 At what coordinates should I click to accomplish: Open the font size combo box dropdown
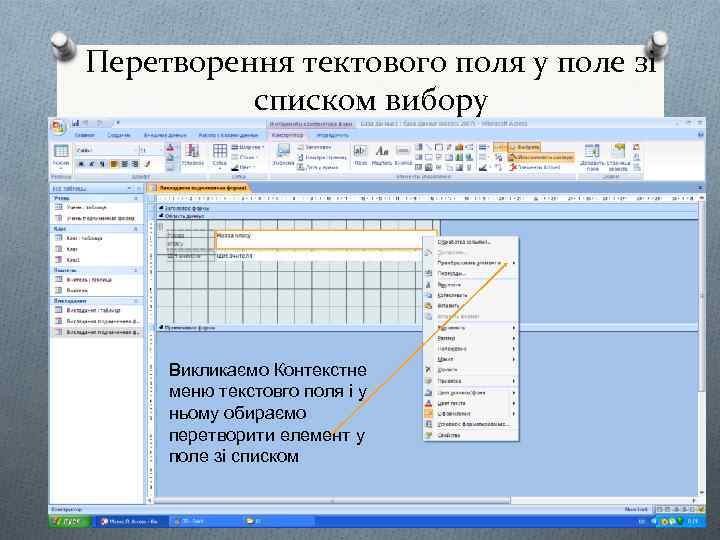[161, 150]
